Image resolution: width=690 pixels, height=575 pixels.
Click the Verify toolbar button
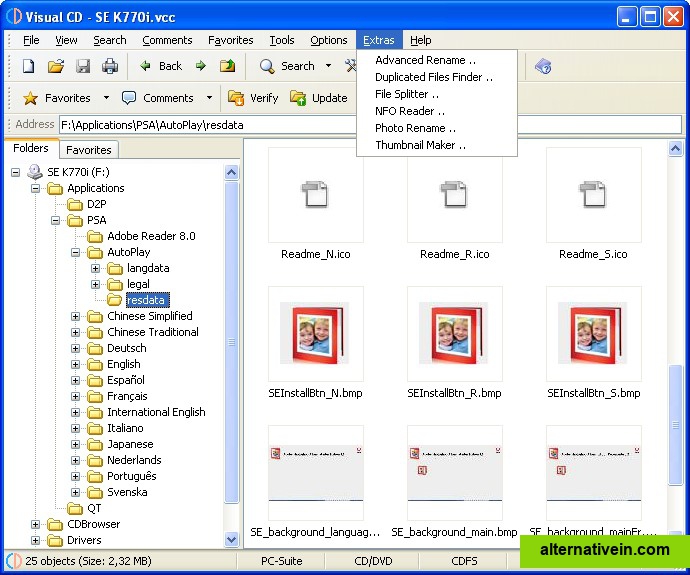(253, 98)
